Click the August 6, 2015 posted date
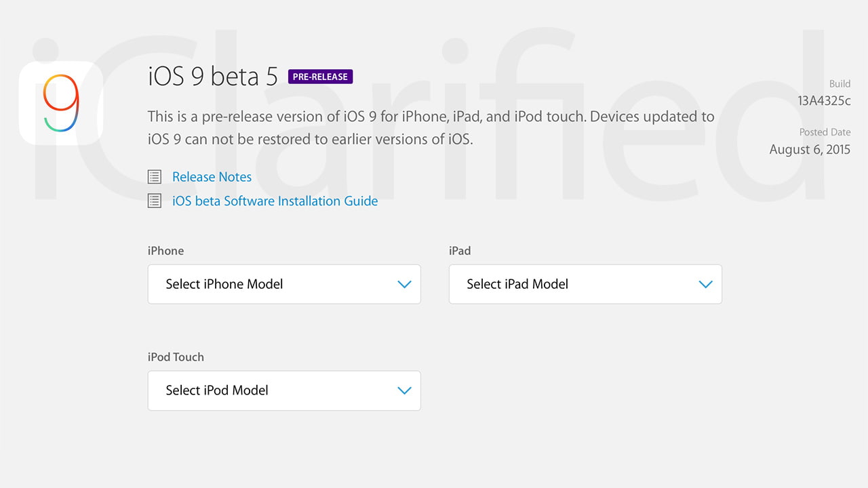Screen dimensions: 868x488 (810, 150)
